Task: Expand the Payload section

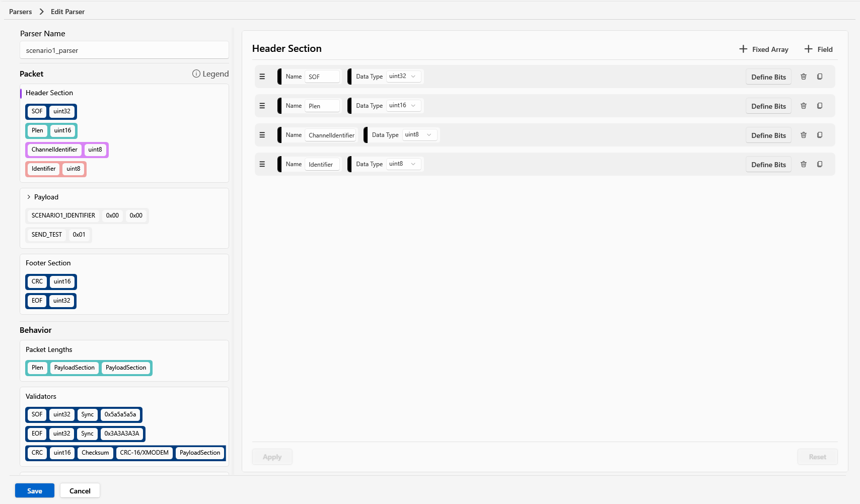Action: coord(29,197)
